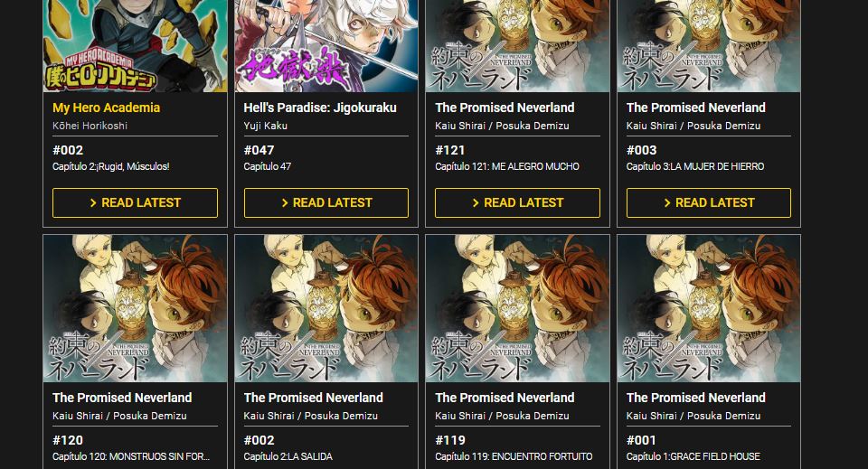Click the Yuji Kaku author name
Image resolution: width=868 pixels, height=469 pixels.
pyautogui.click(x=265, y=126)
